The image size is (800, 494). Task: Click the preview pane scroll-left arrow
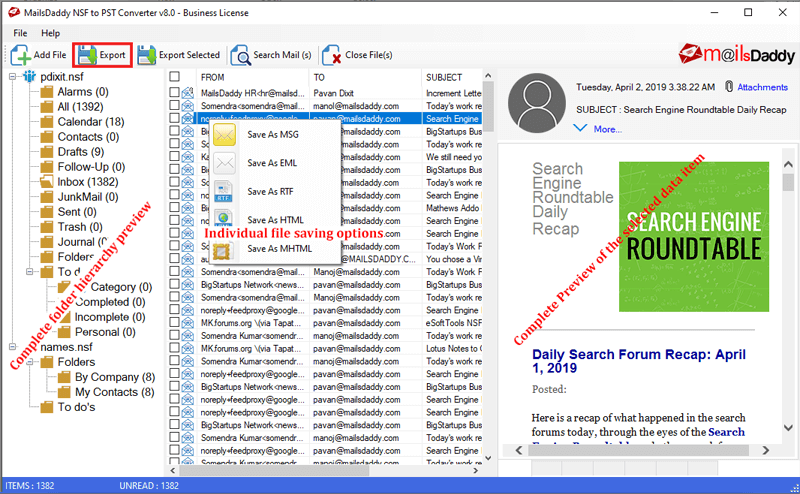(519, 450)
